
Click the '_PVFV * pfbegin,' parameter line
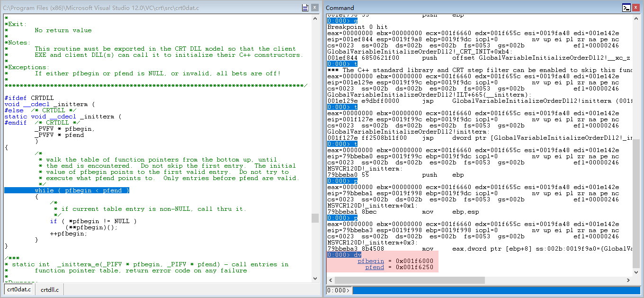pyautogui.click(x=65, y=129)
